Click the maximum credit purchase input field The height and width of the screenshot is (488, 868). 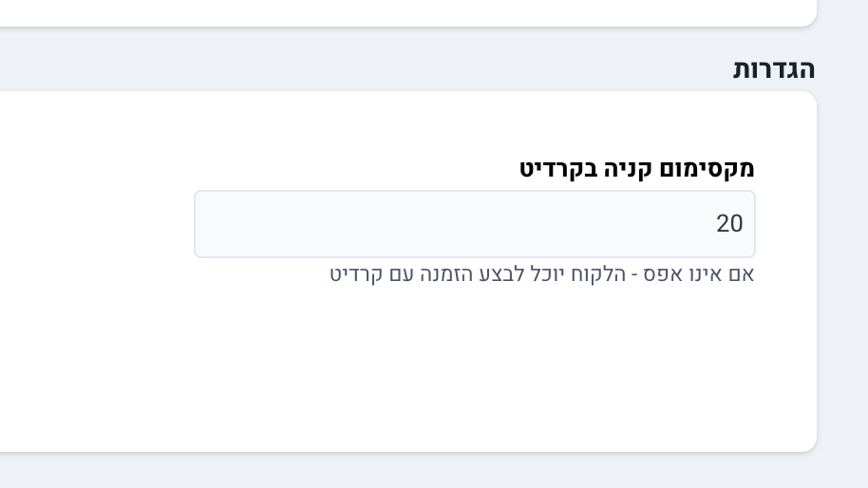tap(475, 224)
